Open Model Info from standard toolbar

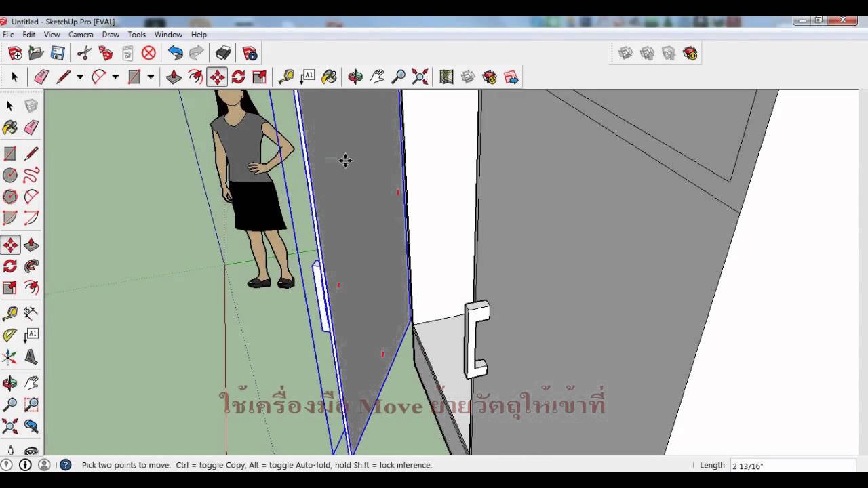coord(250,53)
